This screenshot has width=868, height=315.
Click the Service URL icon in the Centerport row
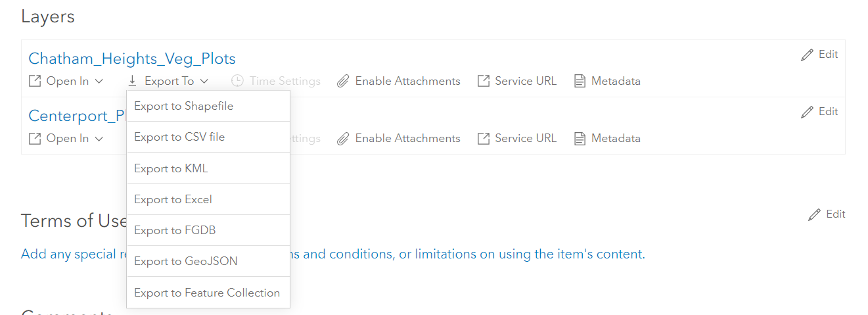[484, 139]
